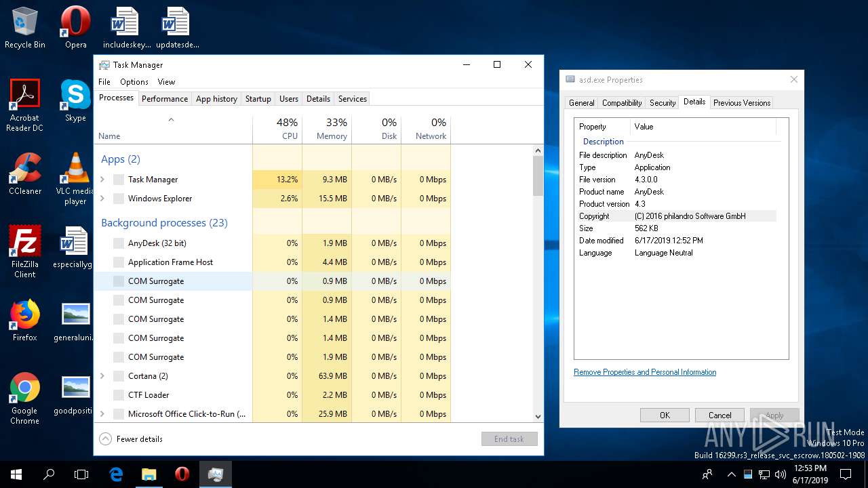Open the goodpositi image file icon

click(73, 394)
